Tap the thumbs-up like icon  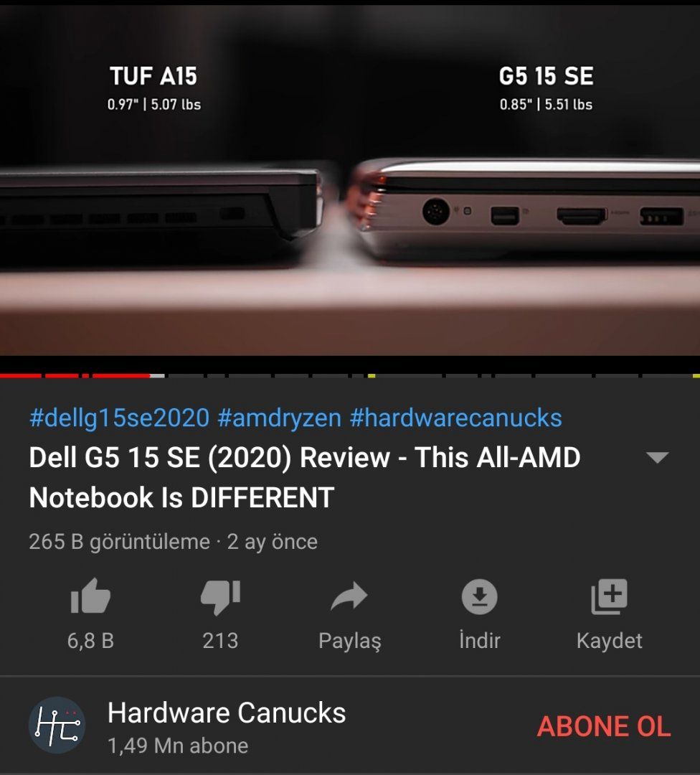[90, 596]
